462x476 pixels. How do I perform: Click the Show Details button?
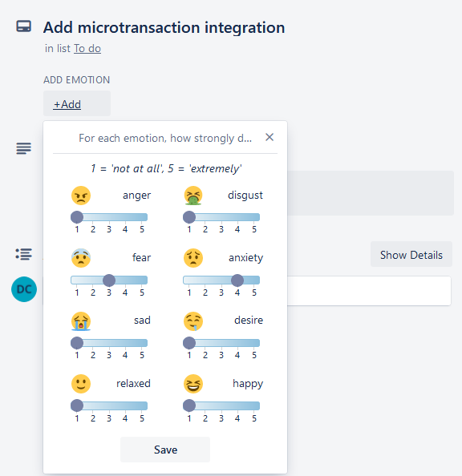[411, 254]
